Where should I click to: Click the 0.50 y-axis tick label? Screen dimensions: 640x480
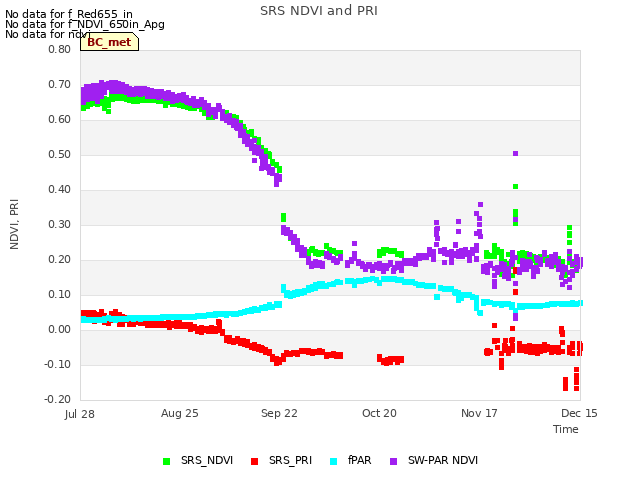pyautogui.click(x=60, y=155)
